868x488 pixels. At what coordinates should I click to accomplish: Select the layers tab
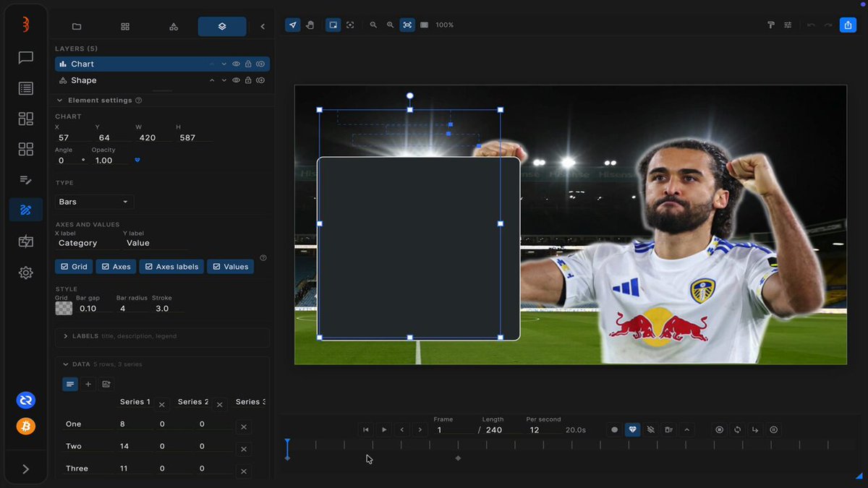[222, 27]
